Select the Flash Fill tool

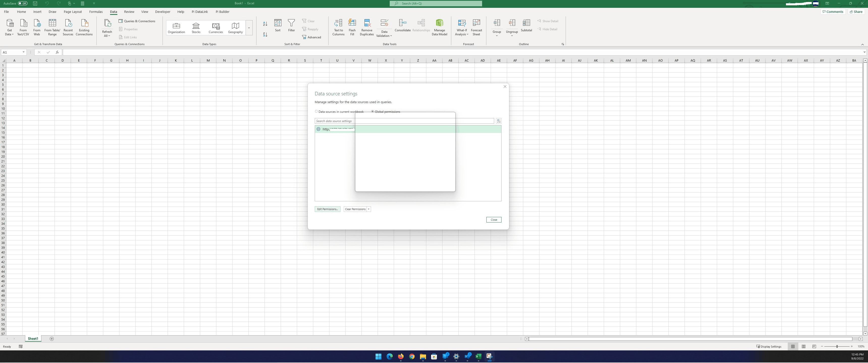click(x=352, y=27)
